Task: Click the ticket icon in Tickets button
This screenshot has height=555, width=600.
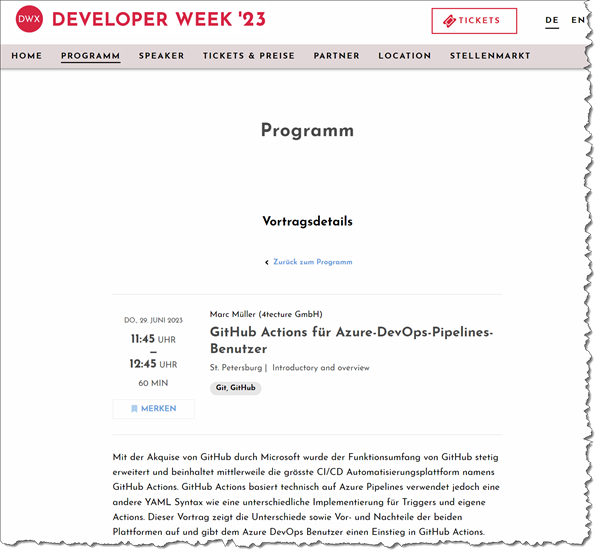Action: click(449, 21)
